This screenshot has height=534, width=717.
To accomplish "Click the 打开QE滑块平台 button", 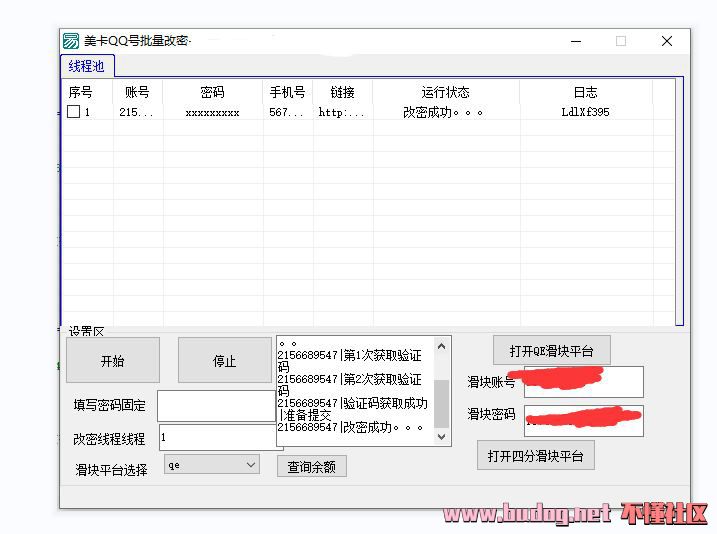I will tap(551, 351).
